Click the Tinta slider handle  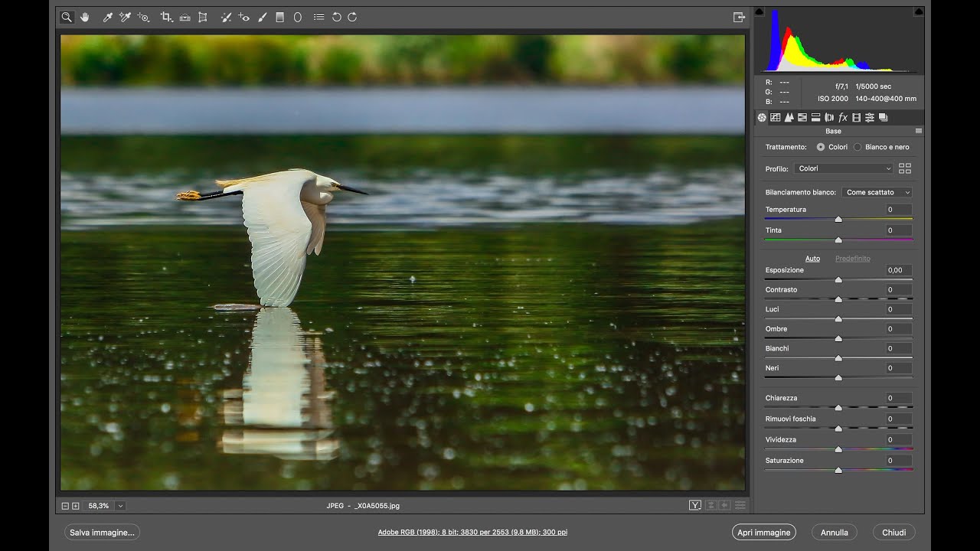click(838, 240)
